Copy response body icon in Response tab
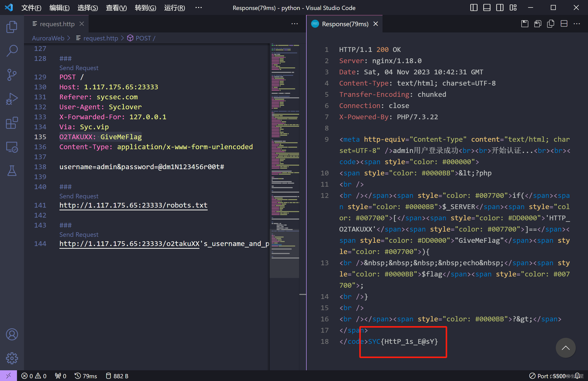Viewport: 588px width, 381px height. coord(551,24)
